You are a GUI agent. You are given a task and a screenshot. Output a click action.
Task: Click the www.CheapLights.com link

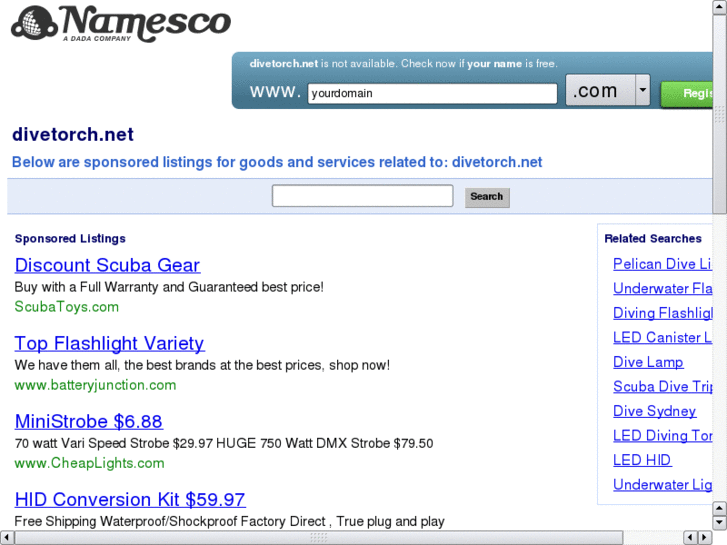pos(89,463)
